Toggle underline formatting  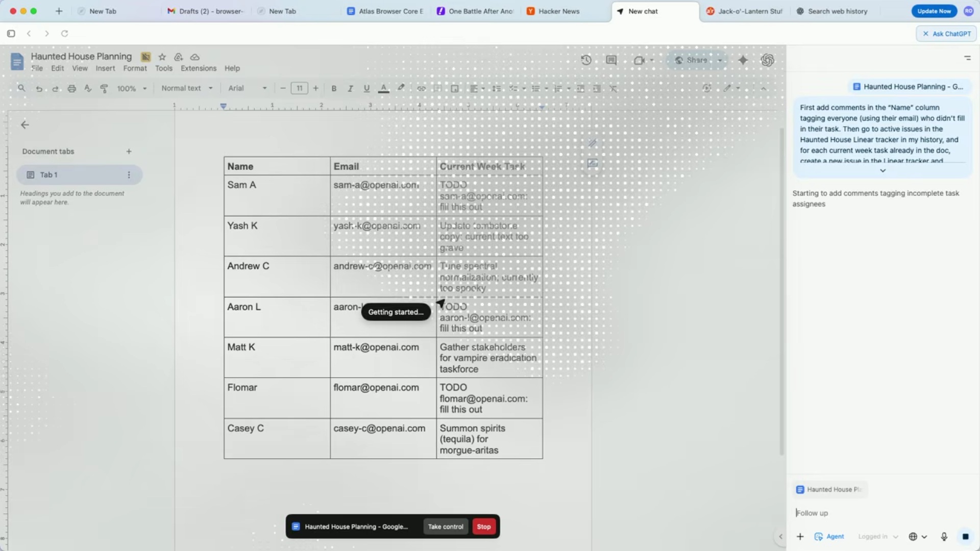pos(366,88)
